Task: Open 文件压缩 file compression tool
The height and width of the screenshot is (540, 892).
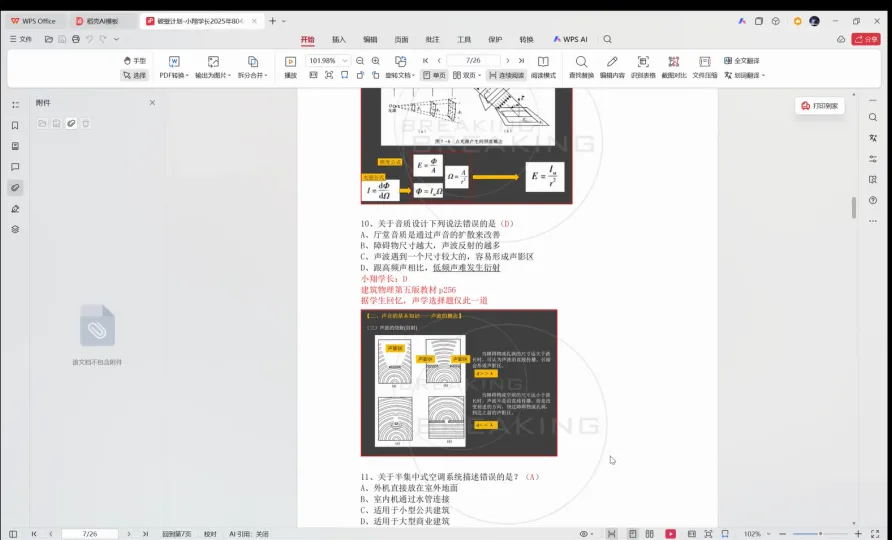Action: click(705, 67)
